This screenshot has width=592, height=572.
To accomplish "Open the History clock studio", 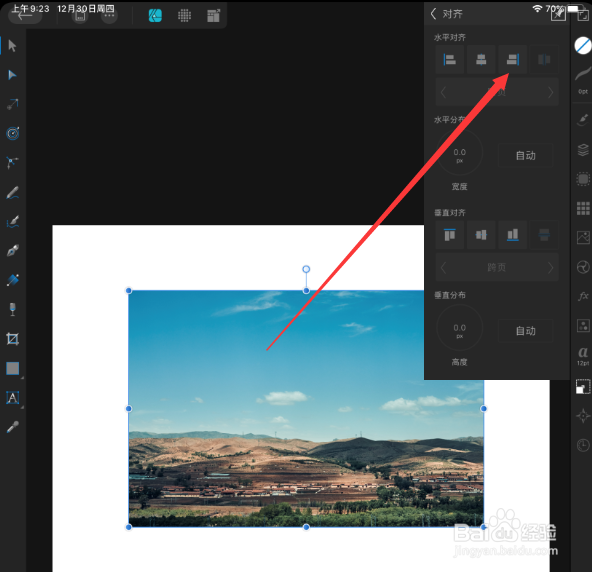I will pos(583,445).
